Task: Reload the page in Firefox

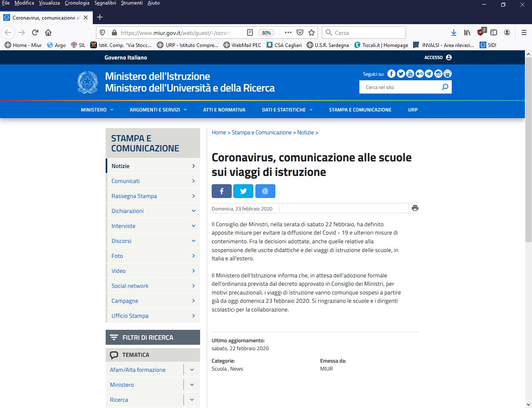Action: pyautogui.click(x=35, y=32)
